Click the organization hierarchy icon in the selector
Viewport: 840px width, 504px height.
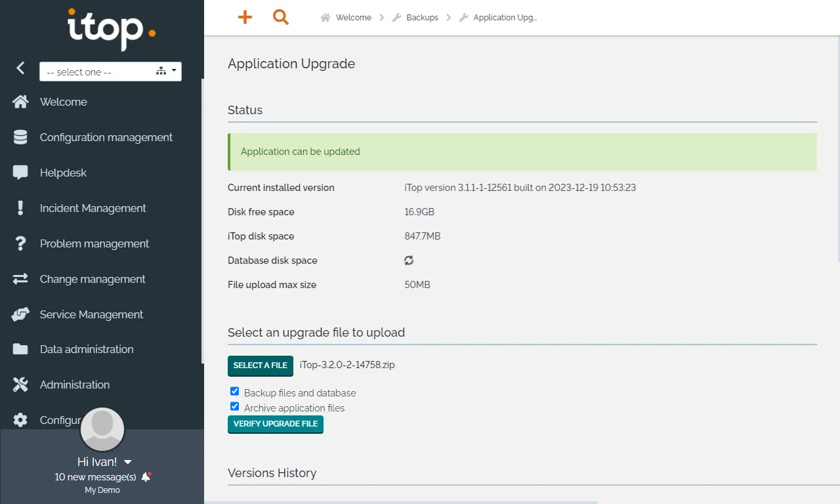pos(161,71)
